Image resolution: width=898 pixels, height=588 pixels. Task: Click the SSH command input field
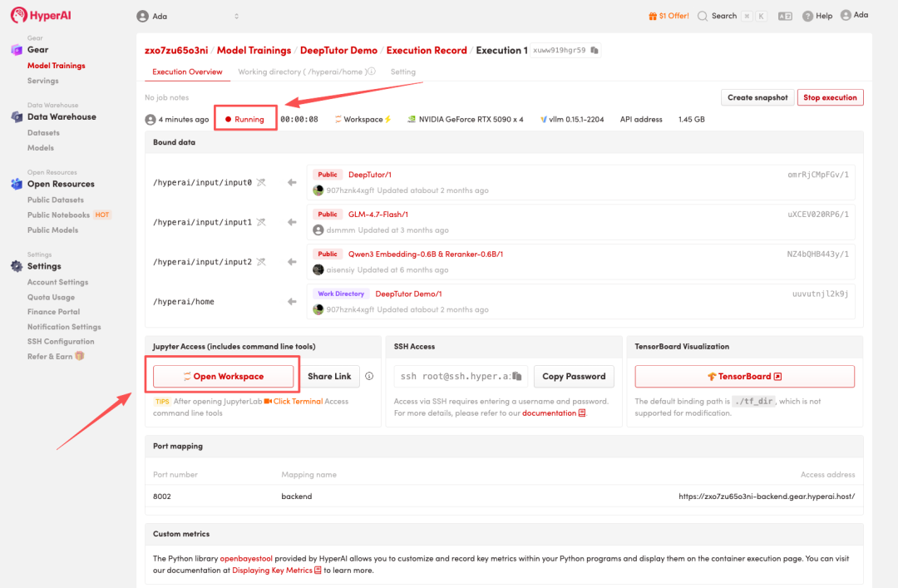(453, 377)
